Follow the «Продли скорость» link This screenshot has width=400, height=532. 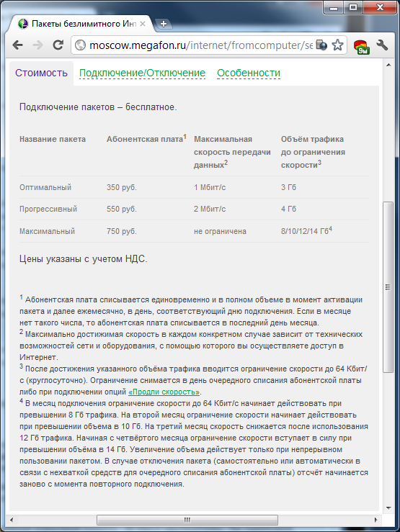tap(164, 392)
